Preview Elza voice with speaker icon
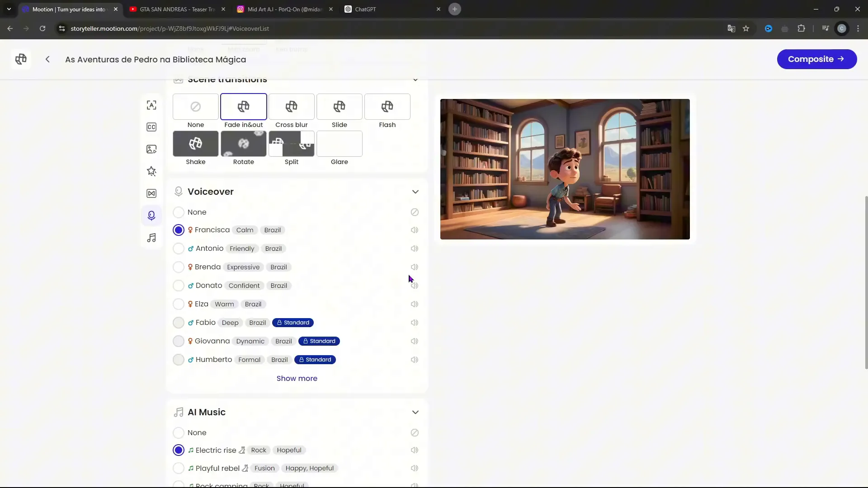 [415, 304]
